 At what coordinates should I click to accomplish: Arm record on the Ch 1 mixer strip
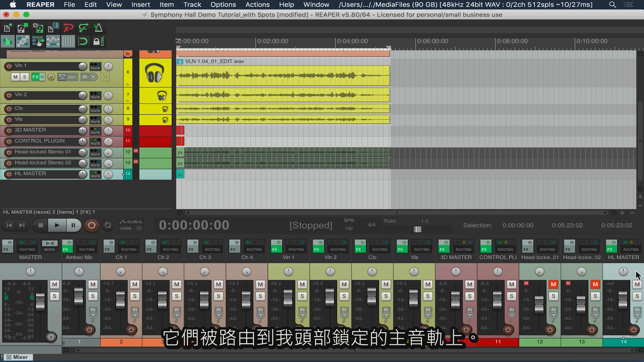[x=131, y=330]
